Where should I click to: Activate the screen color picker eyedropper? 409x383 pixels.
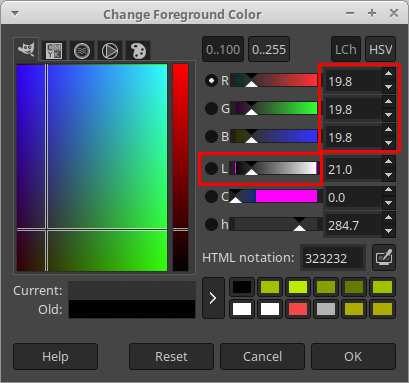(384, 257)
